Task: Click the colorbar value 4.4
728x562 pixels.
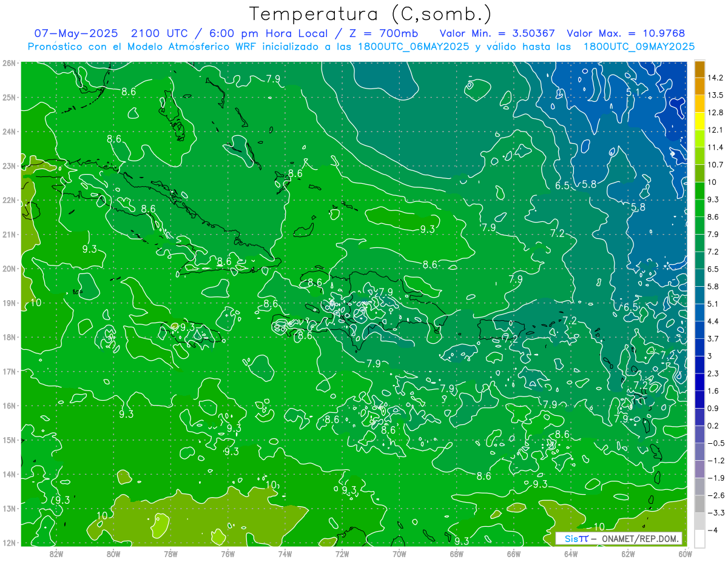Action: [713, 321]
